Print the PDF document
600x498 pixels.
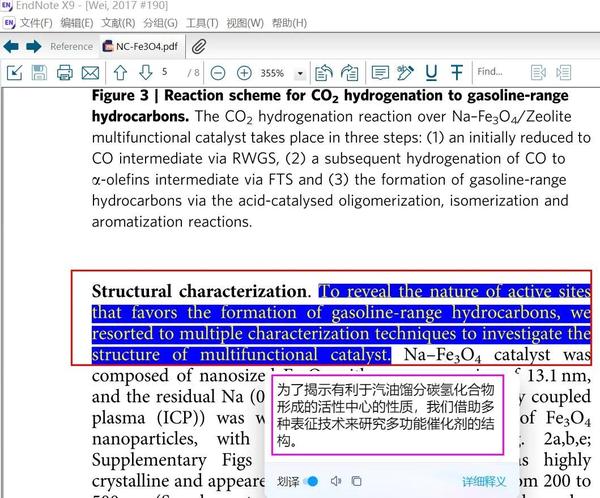click(65, 72)
